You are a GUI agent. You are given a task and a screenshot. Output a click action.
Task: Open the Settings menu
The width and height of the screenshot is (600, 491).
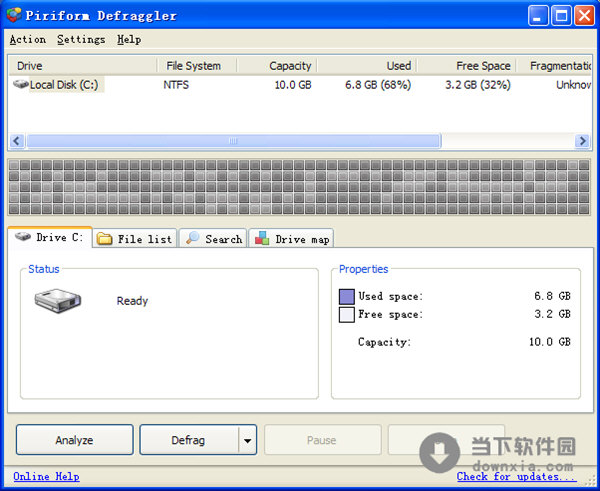coord(81,39)
